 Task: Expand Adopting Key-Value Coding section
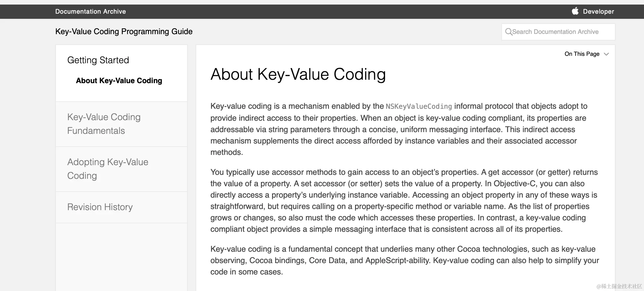(121, 169)
